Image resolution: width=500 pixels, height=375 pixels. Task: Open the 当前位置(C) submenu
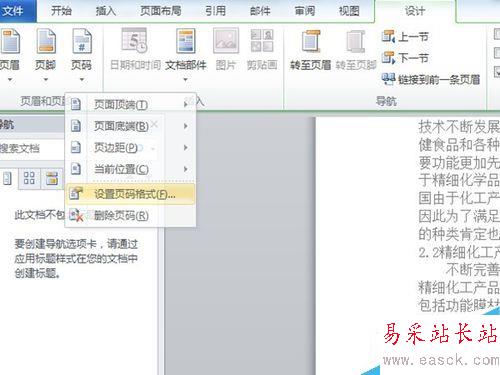click(x=130, y=169)
